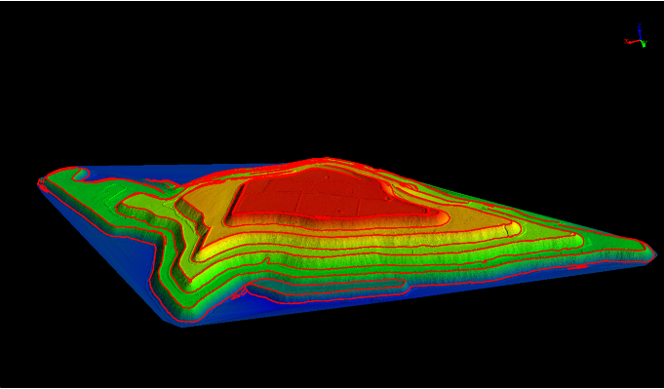
Task: Click the leftmost tip of the terrain model
Action: tap(39, 182)
